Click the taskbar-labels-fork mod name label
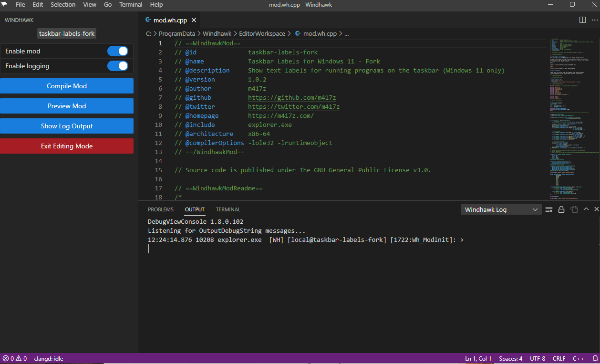The height and width of the screenshot is (364, 600). click(67, 34)
